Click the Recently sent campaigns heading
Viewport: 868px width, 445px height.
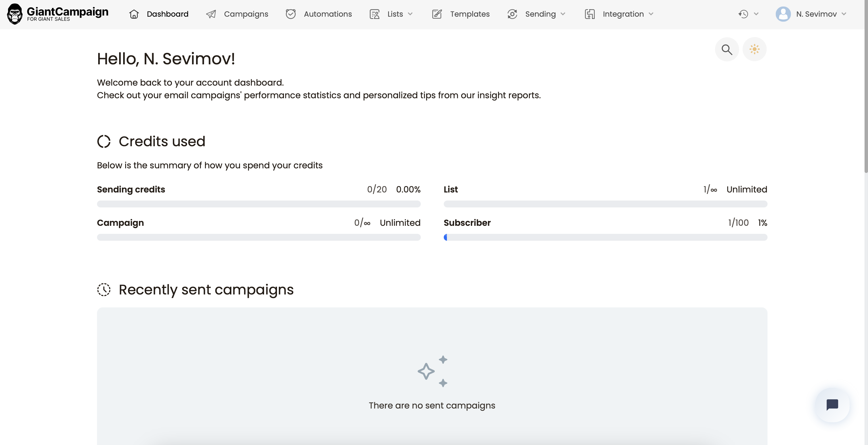[x=206, y=290]
